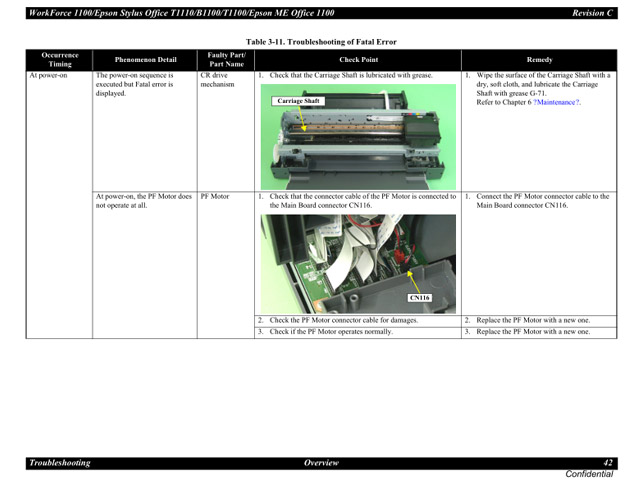Screen dimensions: 640x480
Task: Click the WorkForce 1100 document header title
Action: [182, 13]
